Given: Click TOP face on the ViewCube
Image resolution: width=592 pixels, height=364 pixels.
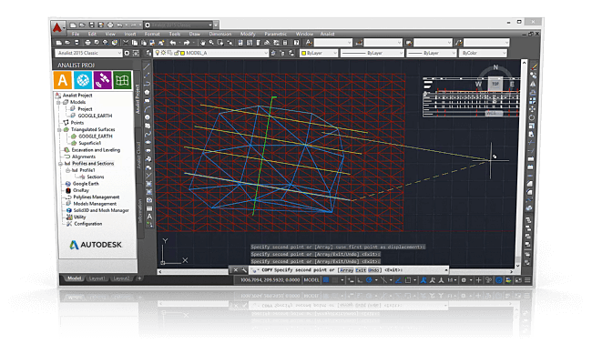Looking at the screenshot, I should coord(495,84).
